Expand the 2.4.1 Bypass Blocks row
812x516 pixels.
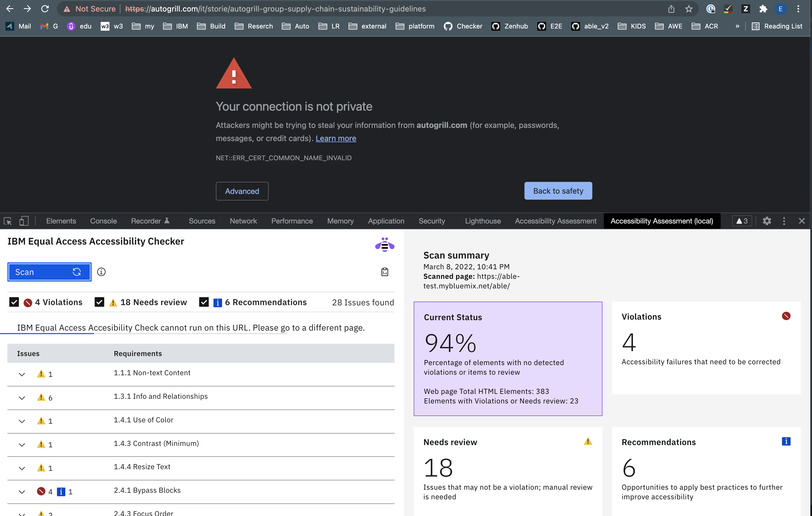(22, 492)
